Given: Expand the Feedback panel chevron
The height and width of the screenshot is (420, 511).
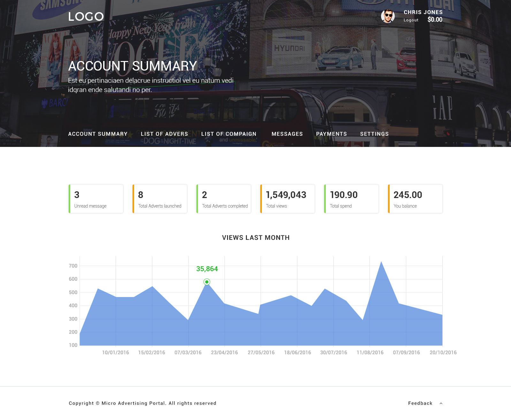Looking at the screenshot, I should tap(442, 403).
